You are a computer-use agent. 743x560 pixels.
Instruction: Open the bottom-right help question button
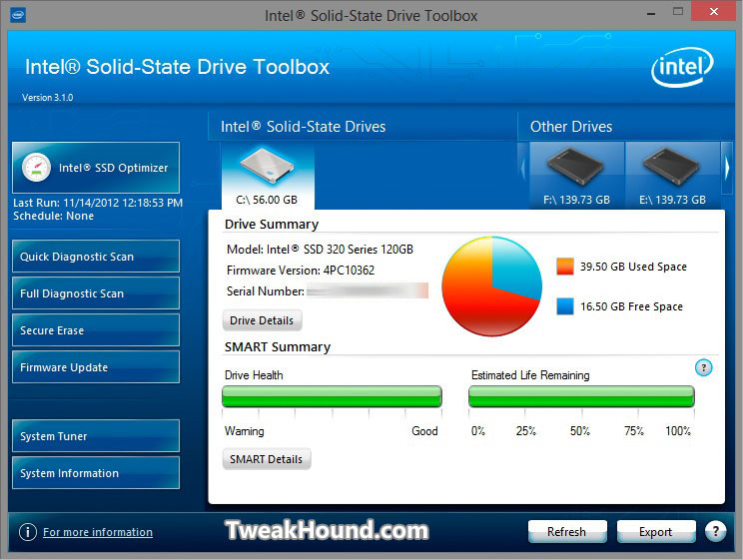point(715,532)
